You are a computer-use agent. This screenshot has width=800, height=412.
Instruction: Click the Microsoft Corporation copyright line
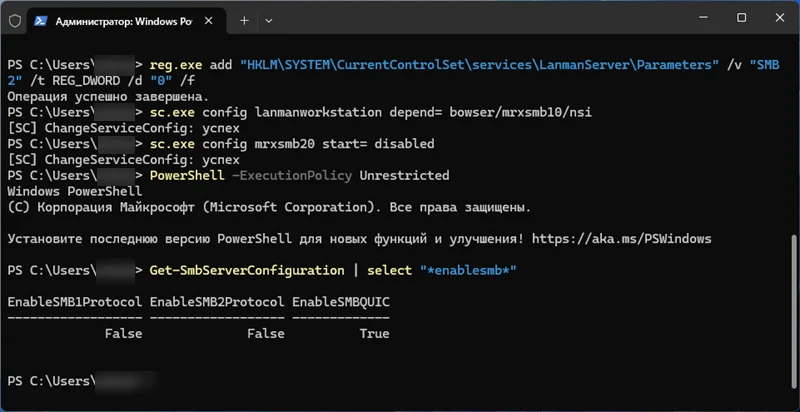point(269,208)
